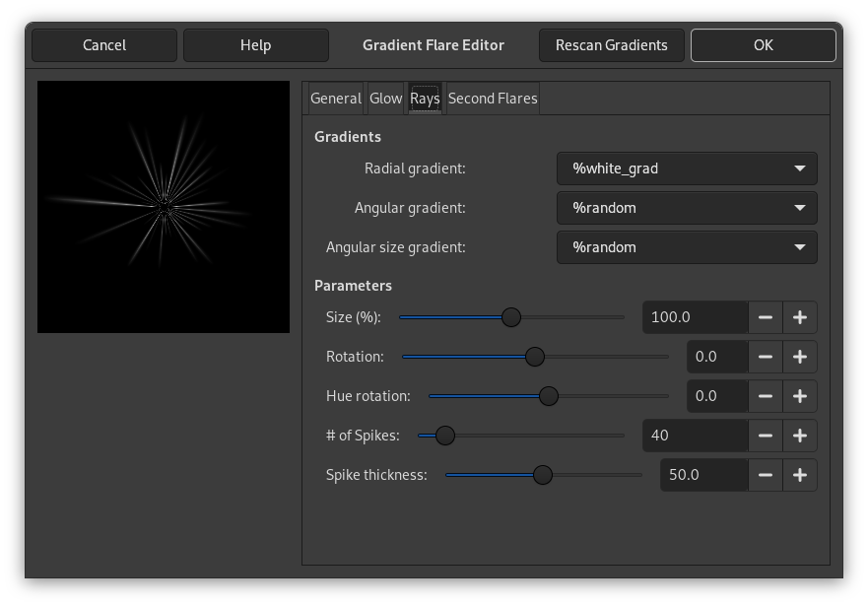The height and width of the screenshot is (606, 868).
Task: Open the Angular gradient selector
Action: pyautogui.click(x=686, y=207)
